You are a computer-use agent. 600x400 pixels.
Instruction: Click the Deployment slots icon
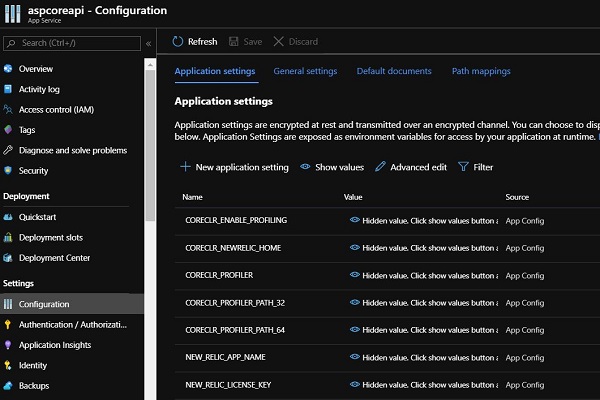(8, 238)
